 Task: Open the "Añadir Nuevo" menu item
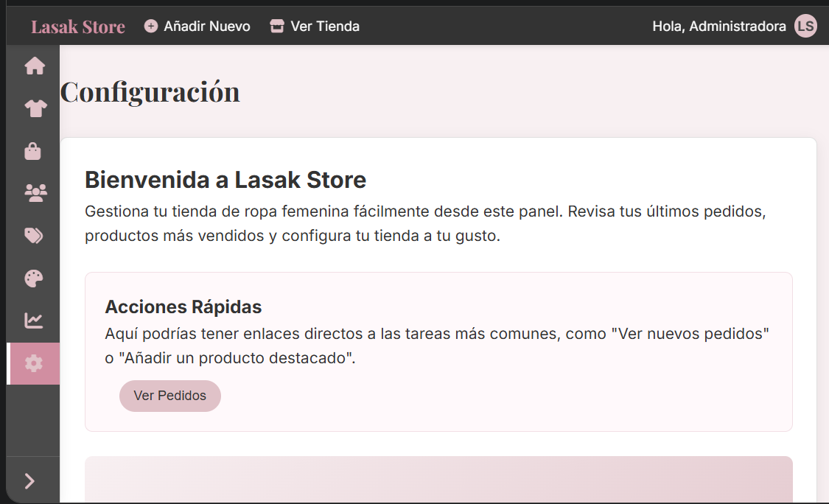point(206,27)
